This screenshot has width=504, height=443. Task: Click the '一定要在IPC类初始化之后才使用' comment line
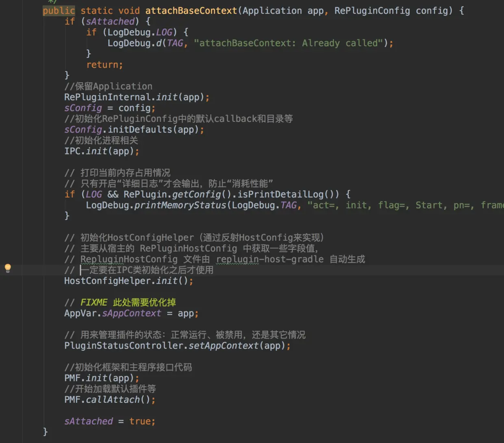pos(139,270)
